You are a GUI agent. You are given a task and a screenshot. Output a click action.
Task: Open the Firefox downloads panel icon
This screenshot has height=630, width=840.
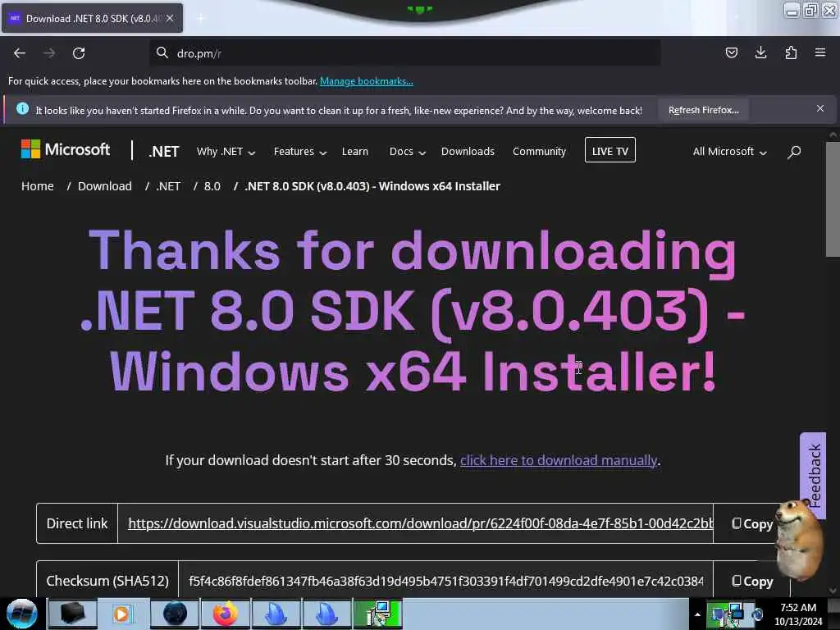[x=760, y=52]
